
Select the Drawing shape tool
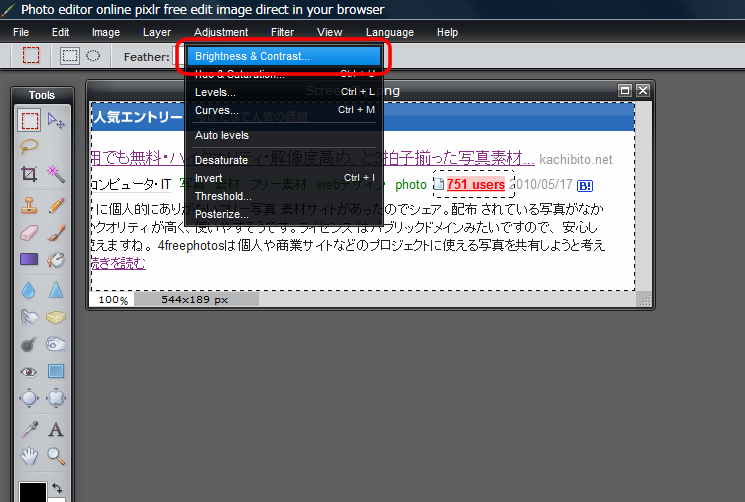pos(56,371)
